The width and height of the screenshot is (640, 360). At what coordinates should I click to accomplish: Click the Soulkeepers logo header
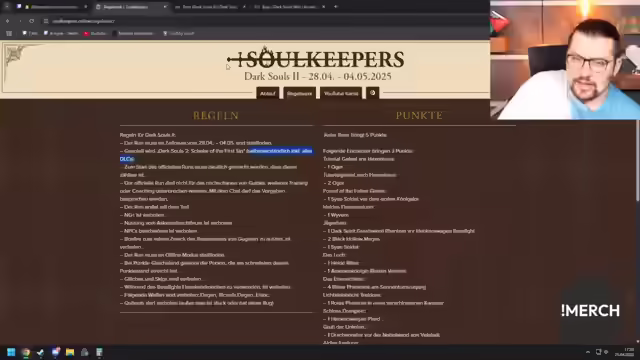316,59
